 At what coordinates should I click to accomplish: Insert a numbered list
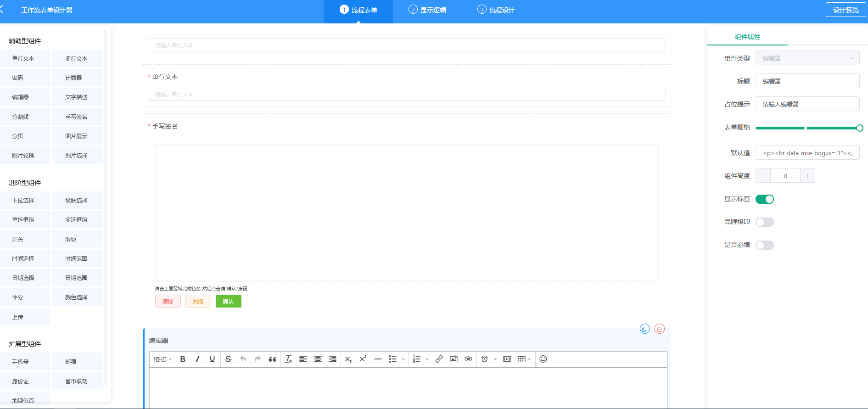tap(417, 359)
